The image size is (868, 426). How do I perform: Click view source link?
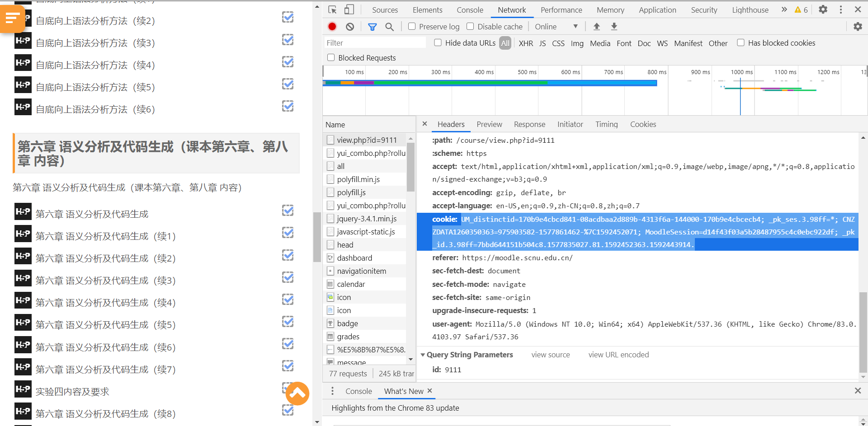pyautogui.click(x=551, y=355)
